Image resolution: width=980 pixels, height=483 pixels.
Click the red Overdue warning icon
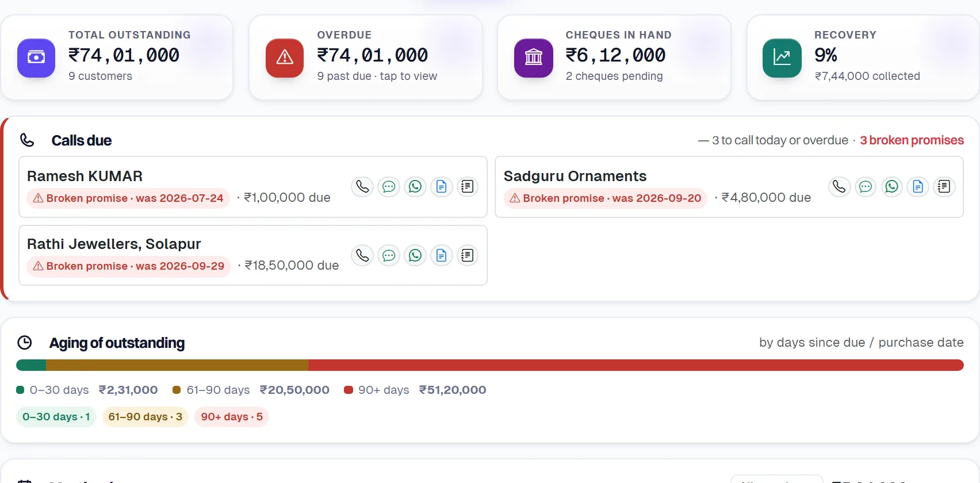[x=285, y=57]
